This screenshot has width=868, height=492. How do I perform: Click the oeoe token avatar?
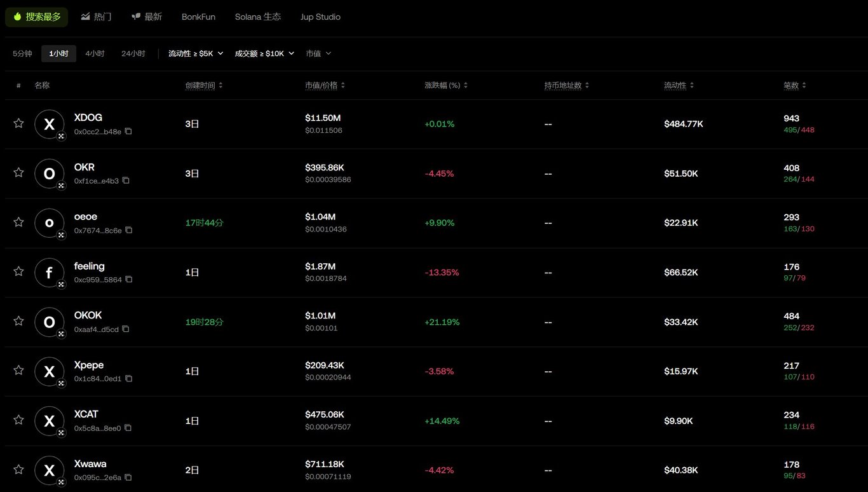[49, 223]
